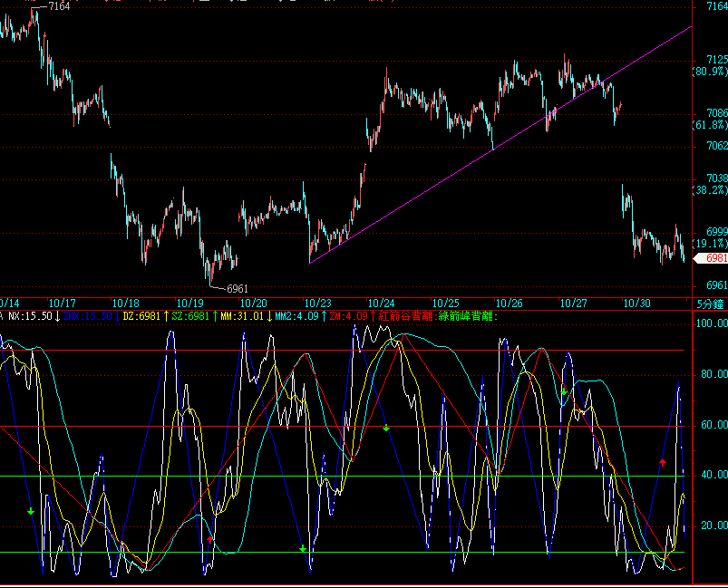Click the 6961 low price annotation

[x=237, y=288]
